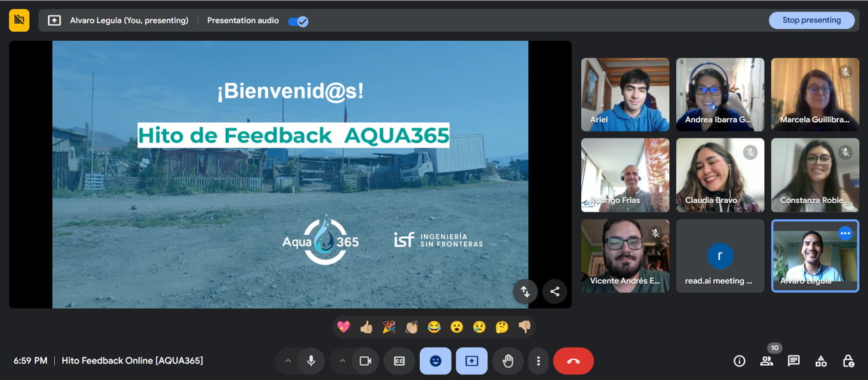This screenshot has width=868, height=380.
Task: Turn on closed captions
Action: [x=399, y=361]
